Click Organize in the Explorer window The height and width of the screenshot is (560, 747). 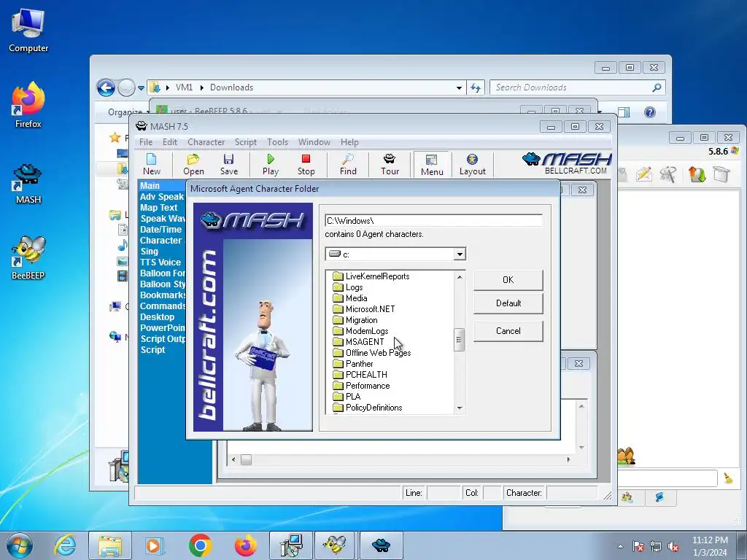tap(125, 112)
